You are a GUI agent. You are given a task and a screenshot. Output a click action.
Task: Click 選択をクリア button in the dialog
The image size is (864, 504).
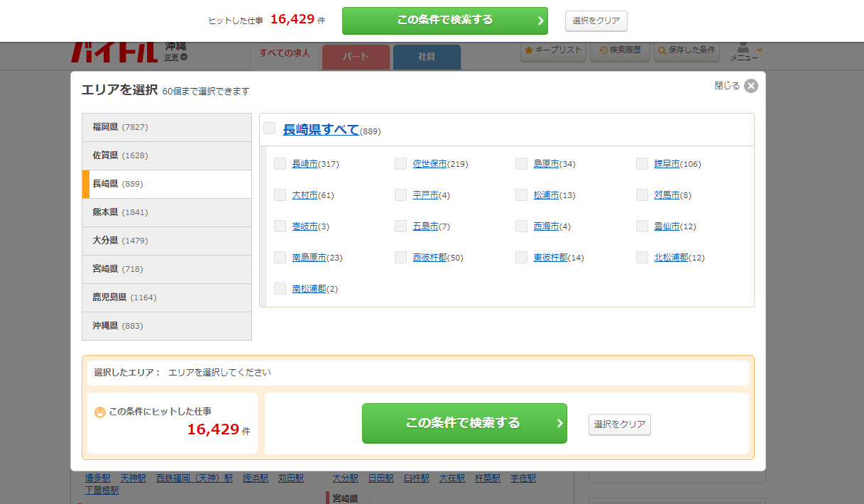[x=620, y=424]
